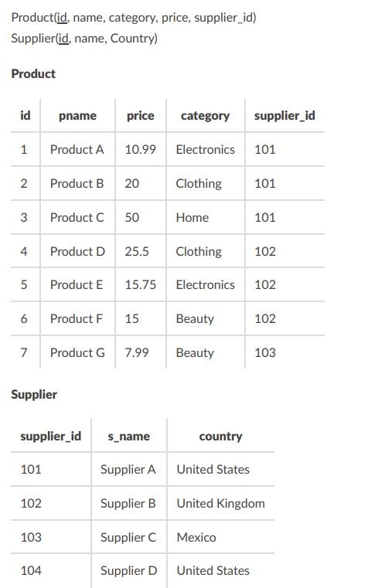Click the Supplier schema definition line
385x588 pixels.
tap(84, 39)
